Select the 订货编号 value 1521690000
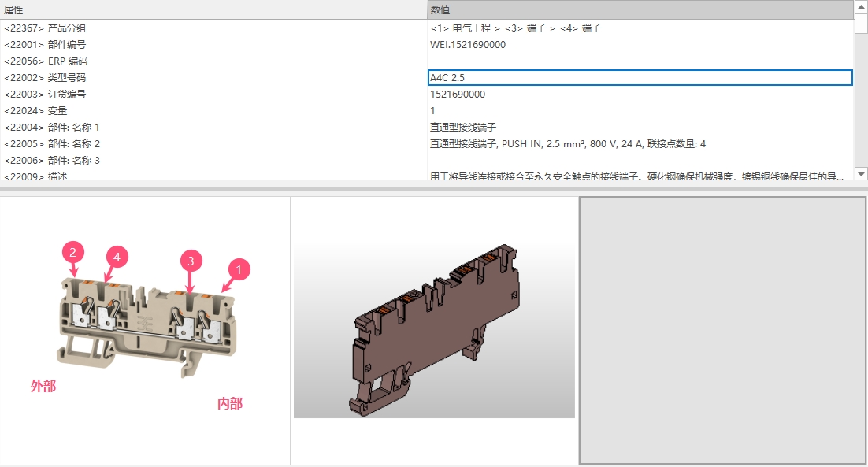868x467 pixels. 458,94
